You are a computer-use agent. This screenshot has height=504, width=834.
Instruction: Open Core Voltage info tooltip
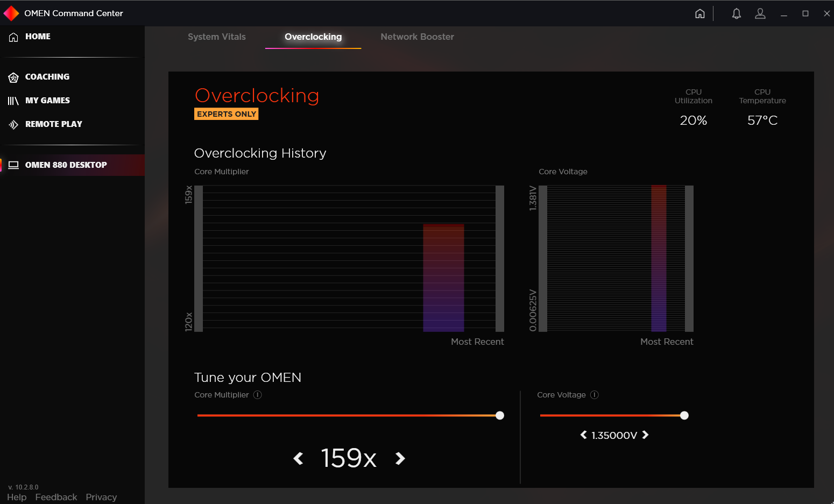coord(594,394)
